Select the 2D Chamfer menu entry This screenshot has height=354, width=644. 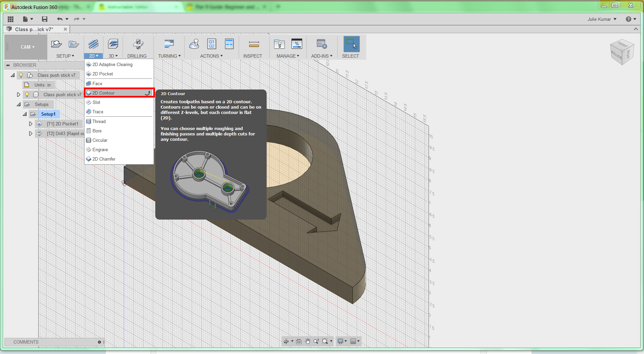click(104, 159)
